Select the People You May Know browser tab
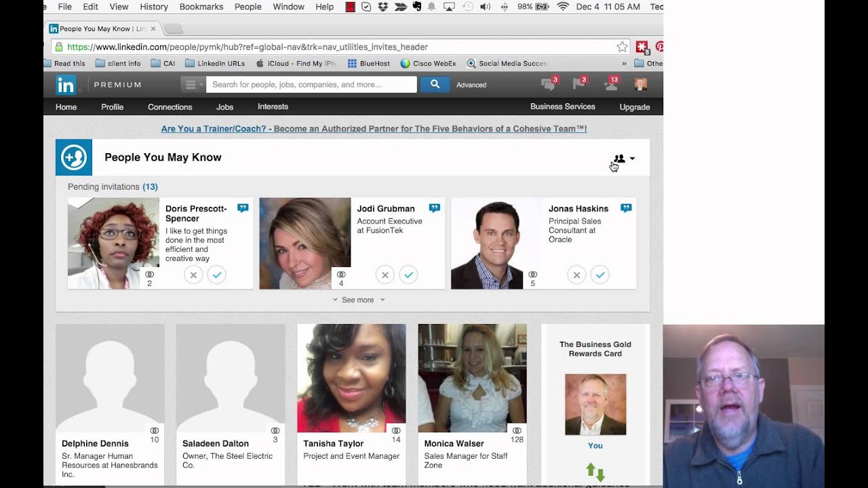 103,28
